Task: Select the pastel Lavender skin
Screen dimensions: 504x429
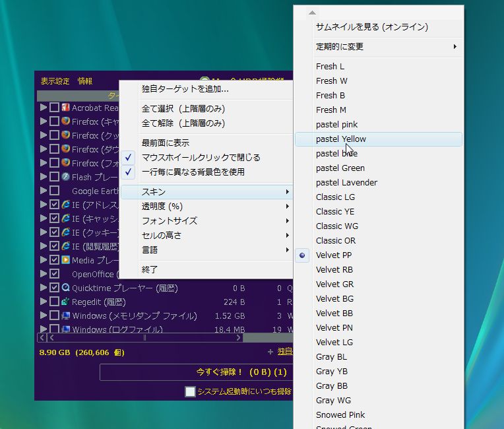Action: pyautogui.click(x=378, y=183)
